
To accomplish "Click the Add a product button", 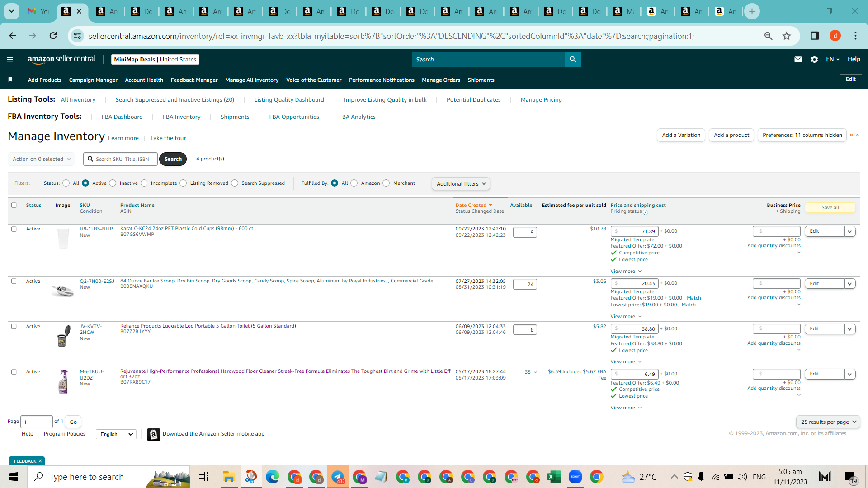I will coord(731,135).
